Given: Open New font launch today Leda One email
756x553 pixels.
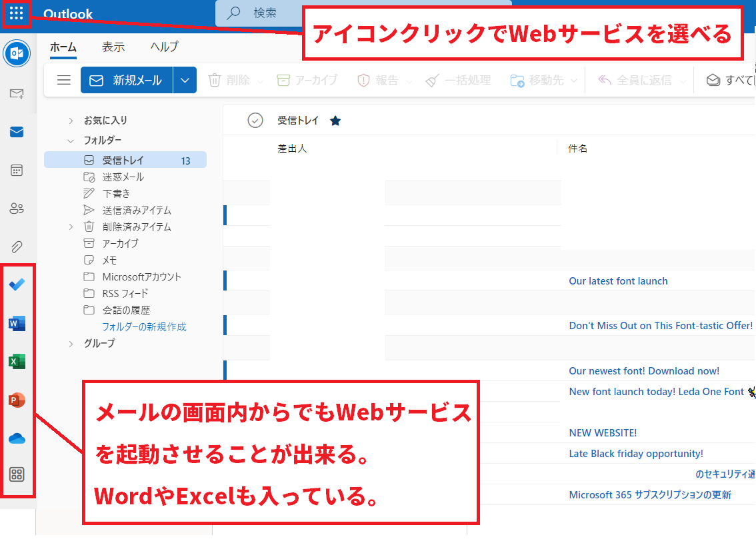Looking at the screenshot, I should pos(656,392).
